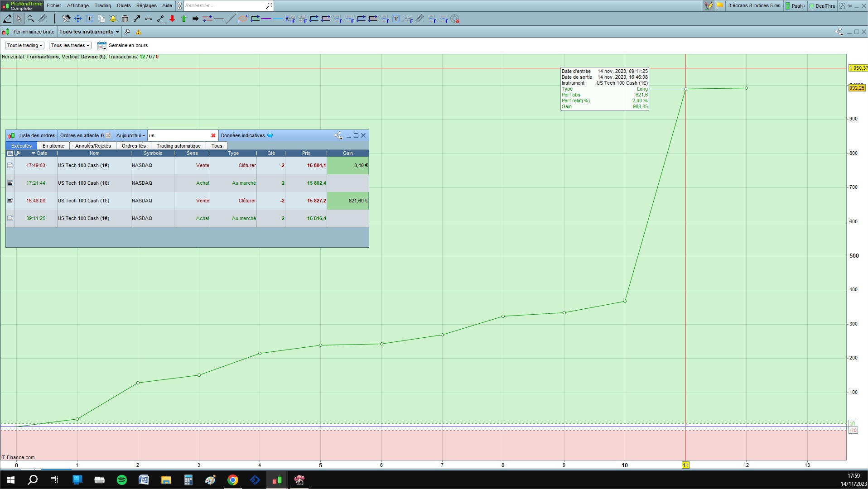Activate the magnifier zoom tool
This screenshot has height=489, width=868.
(31, 19)
